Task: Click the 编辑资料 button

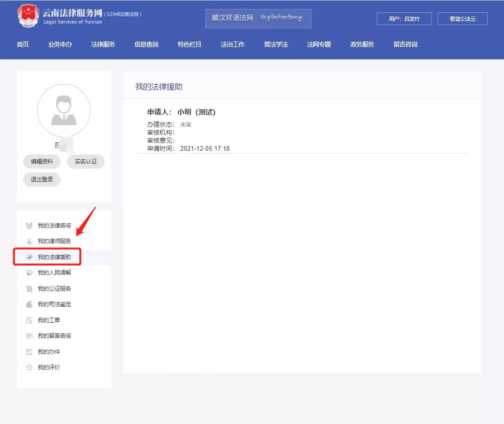Action: click(x=41, y=161)
